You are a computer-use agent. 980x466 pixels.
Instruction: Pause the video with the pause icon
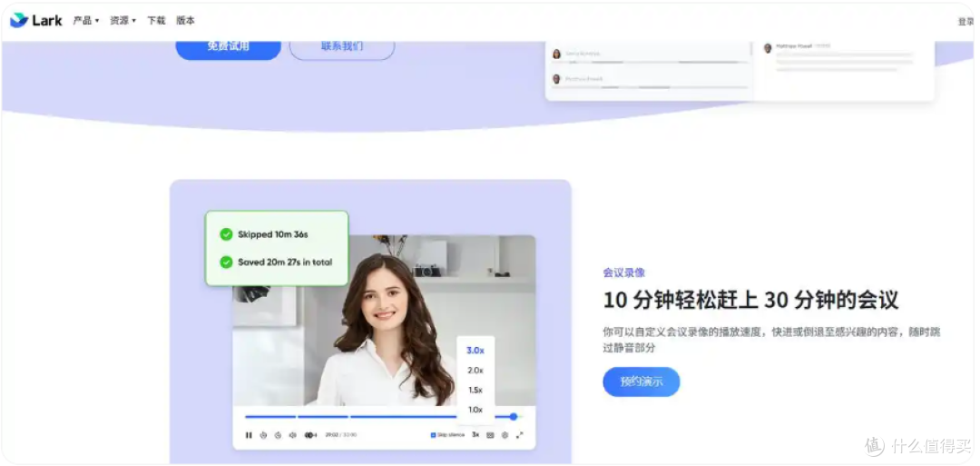pyautogui.click(x=249, y=435)
